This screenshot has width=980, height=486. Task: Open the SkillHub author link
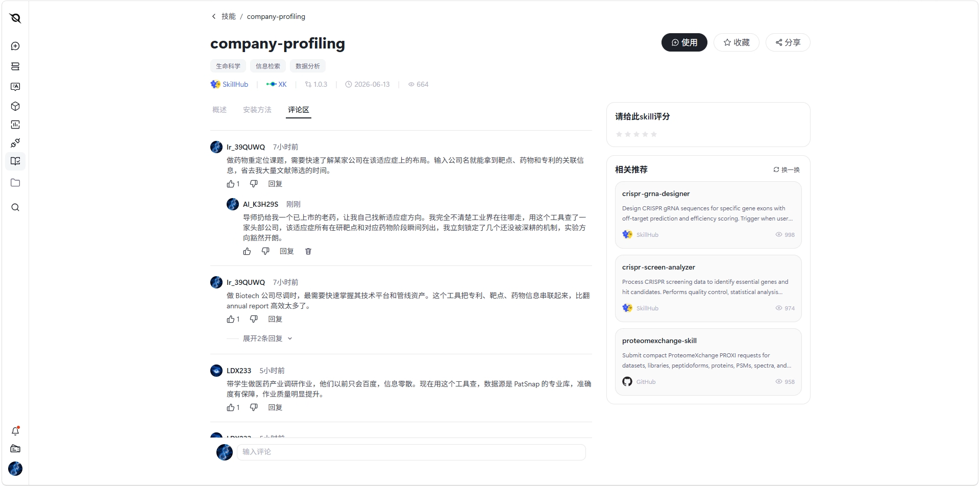pyautogui.click(x=229, y=84)
